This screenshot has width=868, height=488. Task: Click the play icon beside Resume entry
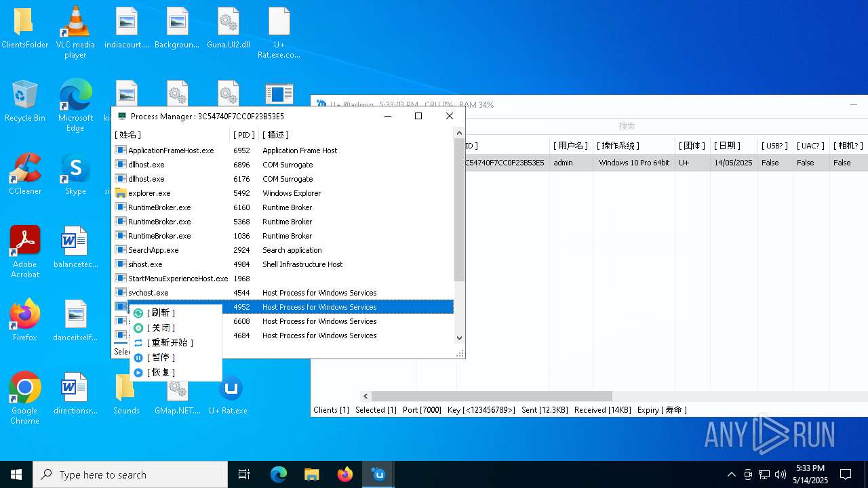point(138,373)
